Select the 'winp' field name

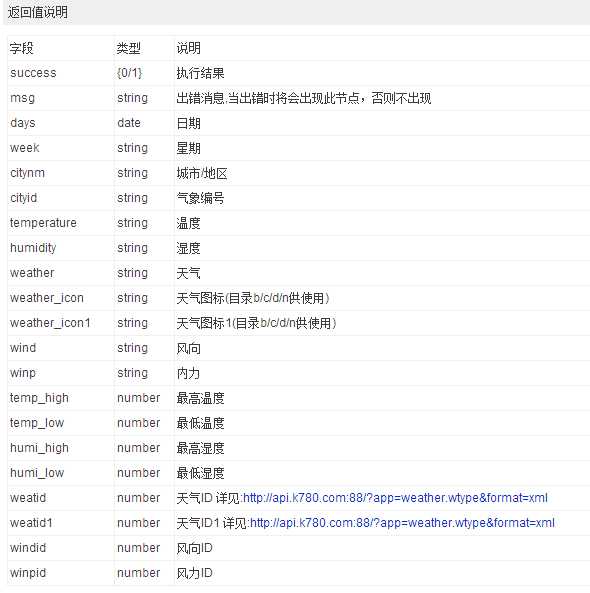click(23, 373)
